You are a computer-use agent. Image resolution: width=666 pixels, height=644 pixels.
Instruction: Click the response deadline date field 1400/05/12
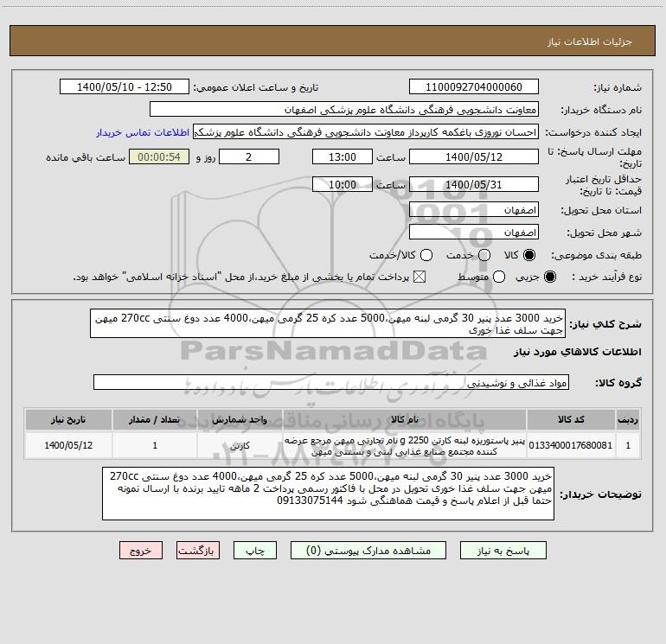474,157
